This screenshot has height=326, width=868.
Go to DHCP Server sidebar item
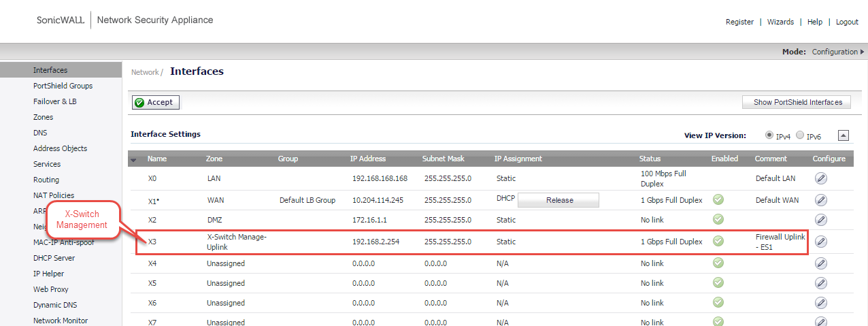point(54,258)
